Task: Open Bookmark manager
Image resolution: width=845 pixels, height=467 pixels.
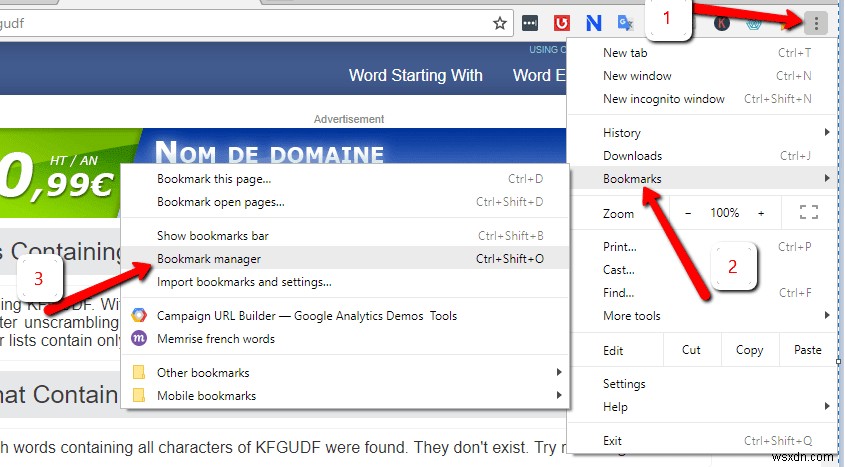Action: coord(345,259)
